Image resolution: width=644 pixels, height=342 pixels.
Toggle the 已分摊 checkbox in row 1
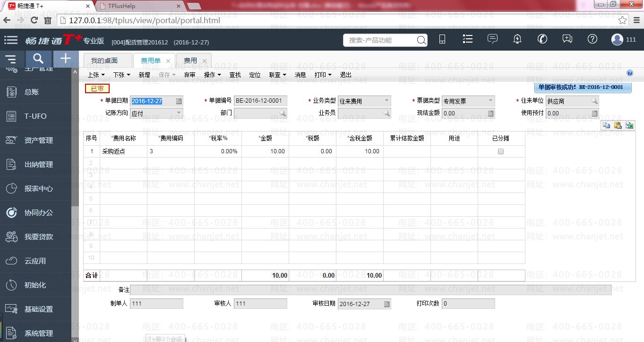(501, 151)
